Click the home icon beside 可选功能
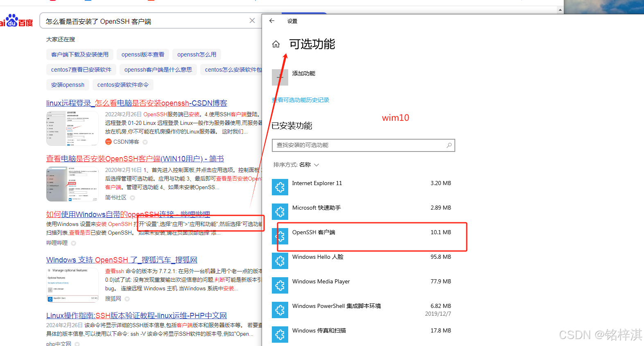This screenshot has height=346, width=644. click(276, 44)
